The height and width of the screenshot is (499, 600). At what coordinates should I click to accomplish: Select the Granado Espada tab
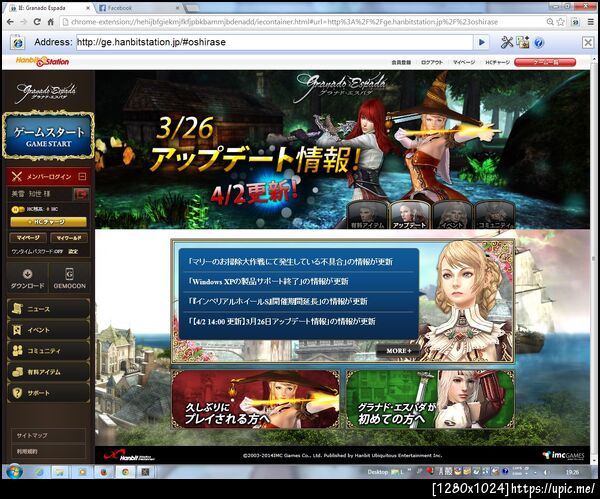50,8
